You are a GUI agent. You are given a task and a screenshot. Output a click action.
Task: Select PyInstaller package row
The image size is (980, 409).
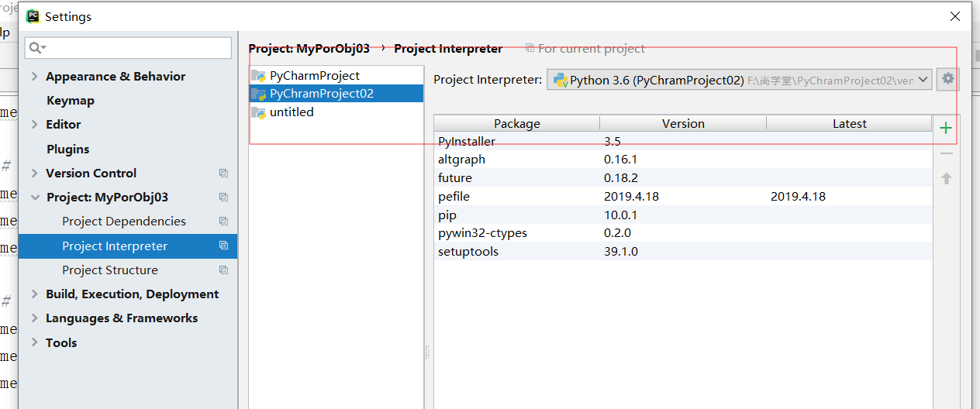point(683,141)
